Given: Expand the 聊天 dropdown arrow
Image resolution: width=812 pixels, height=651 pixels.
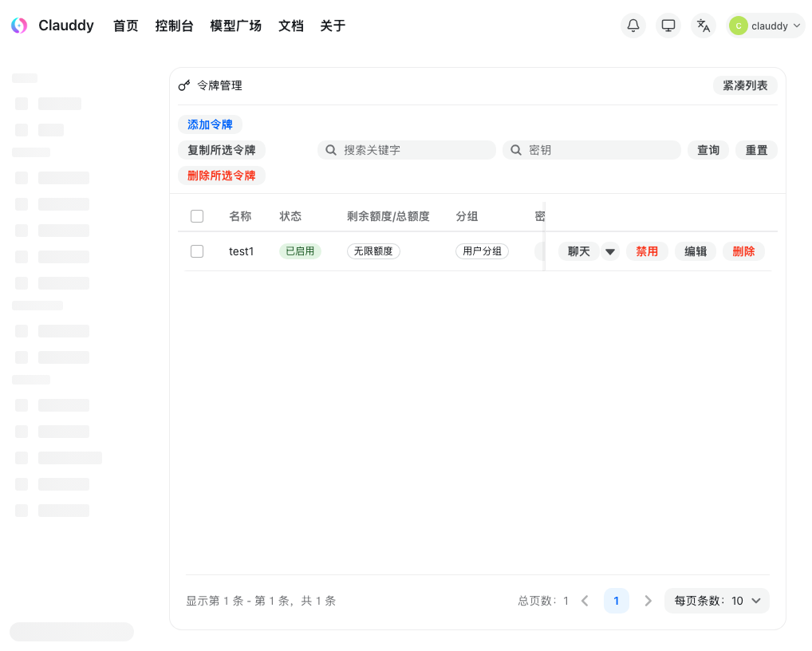Looking at the screenshot, I should (610, 251).
